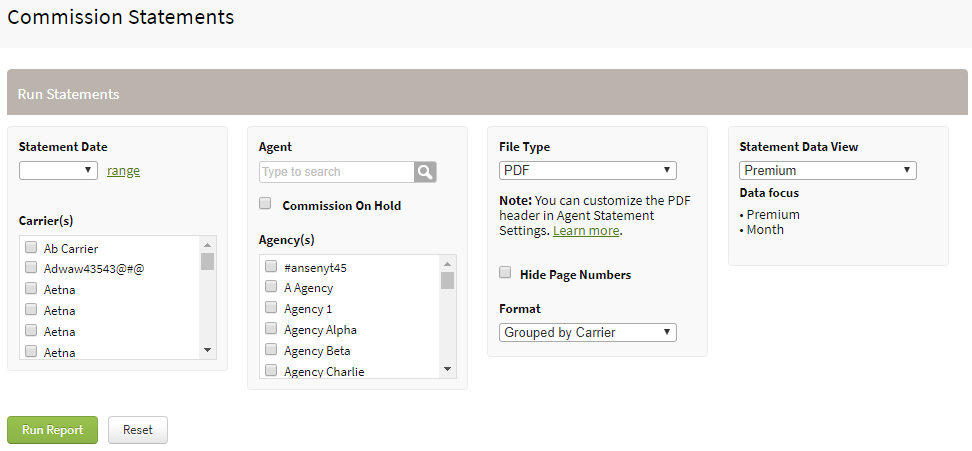The image size is (972, 451).
Task: Select the Agency Alpha checkbox
Action: click(271, 328)
